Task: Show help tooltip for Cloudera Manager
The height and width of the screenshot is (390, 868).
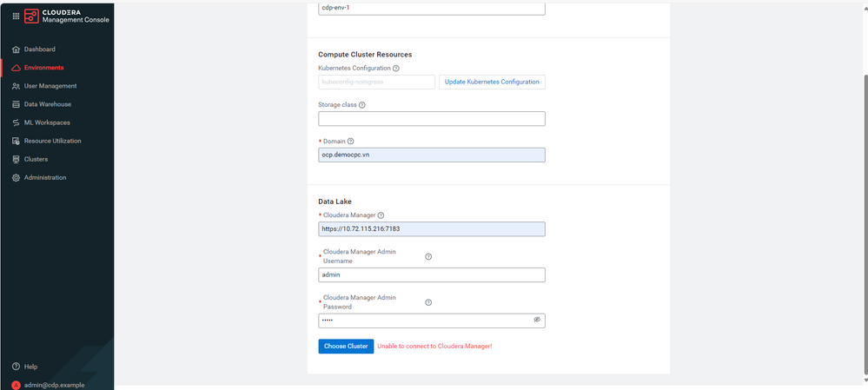Action: pos(381,215)
